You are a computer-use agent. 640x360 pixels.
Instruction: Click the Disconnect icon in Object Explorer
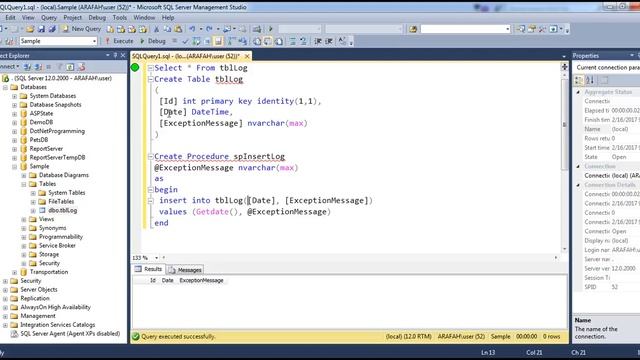click(38, 66)
